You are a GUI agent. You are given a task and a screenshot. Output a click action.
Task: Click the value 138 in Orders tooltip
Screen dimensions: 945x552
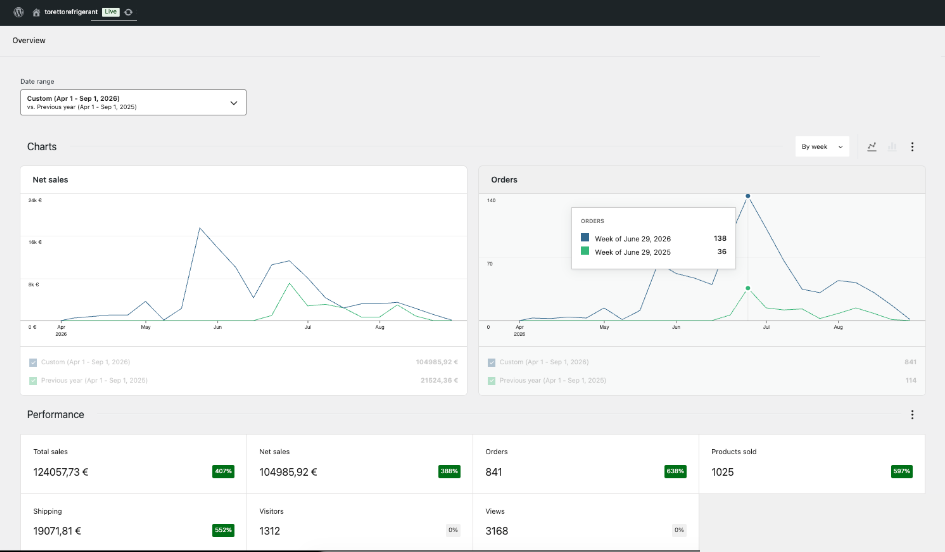[x=720, y=239]
